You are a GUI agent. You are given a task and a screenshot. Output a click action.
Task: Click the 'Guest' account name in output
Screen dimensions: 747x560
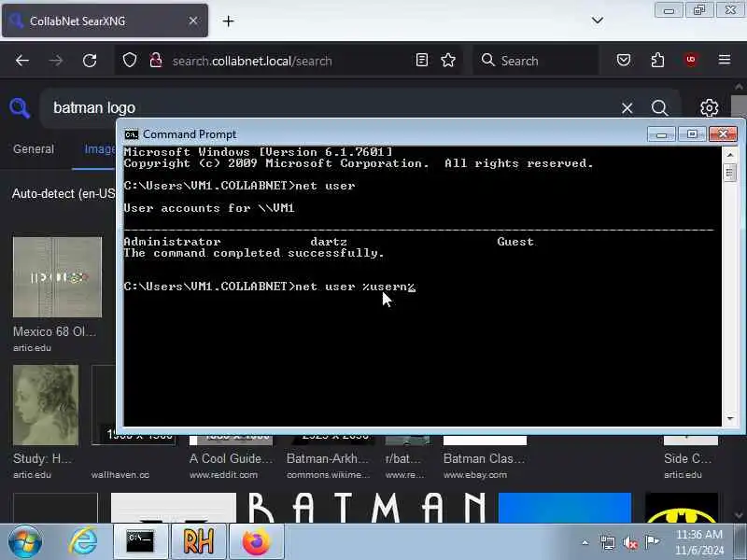click(x=515, y=242)
